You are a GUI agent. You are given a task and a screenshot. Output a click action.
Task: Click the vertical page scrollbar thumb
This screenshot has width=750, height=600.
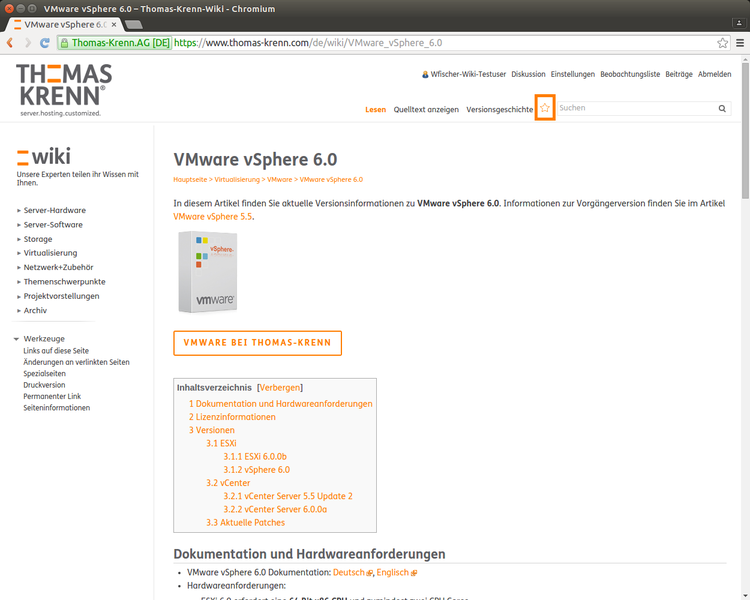(745, 129)
